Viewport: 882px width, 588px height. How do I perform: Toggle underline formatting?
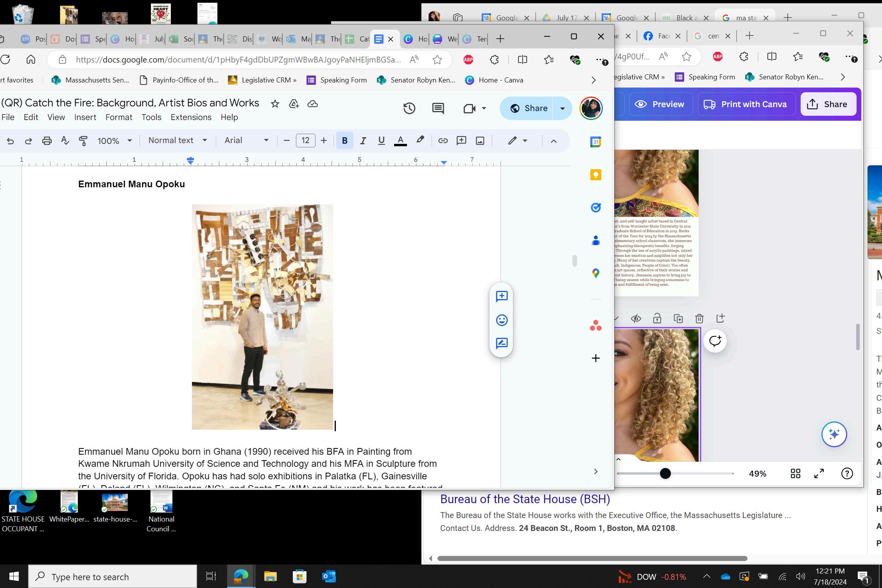tap(381, 141)
